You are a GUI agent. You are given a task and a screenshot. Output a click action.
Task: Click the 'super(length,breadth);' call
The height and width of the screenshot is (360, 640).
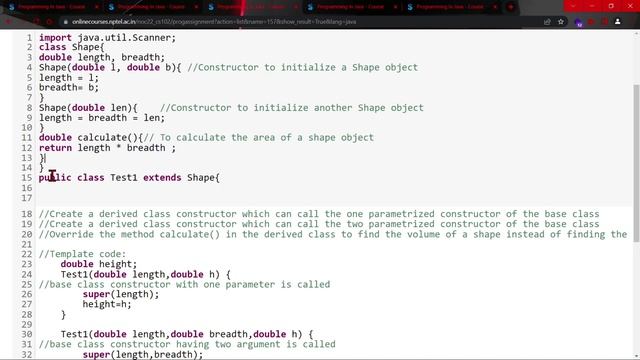click(143, 354)
